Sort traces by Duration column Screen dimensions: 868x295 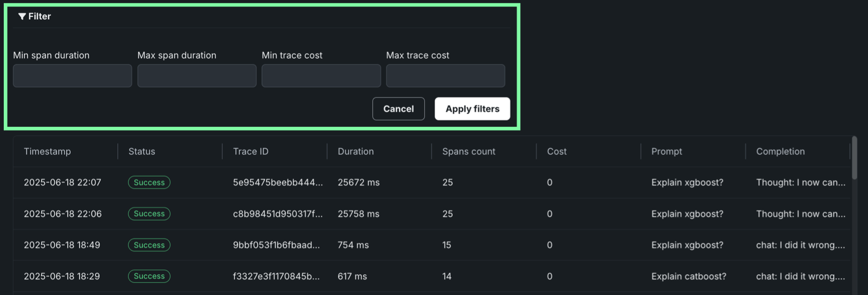point(356,152)
